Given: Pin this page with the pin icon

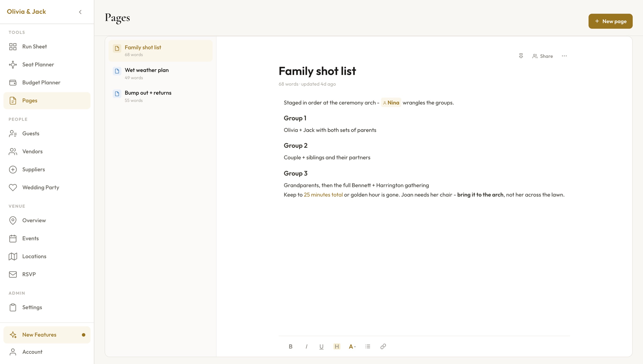Looking at the screenshot, I should (x=521, y=56).
